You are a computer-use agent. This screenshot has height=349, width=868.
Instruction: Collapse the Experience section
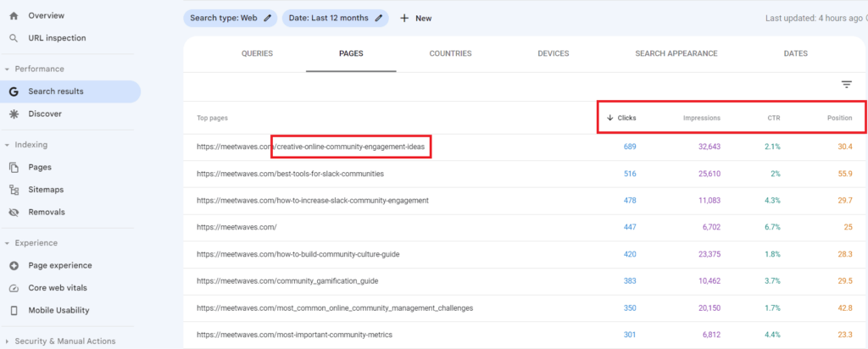(7, 243)
